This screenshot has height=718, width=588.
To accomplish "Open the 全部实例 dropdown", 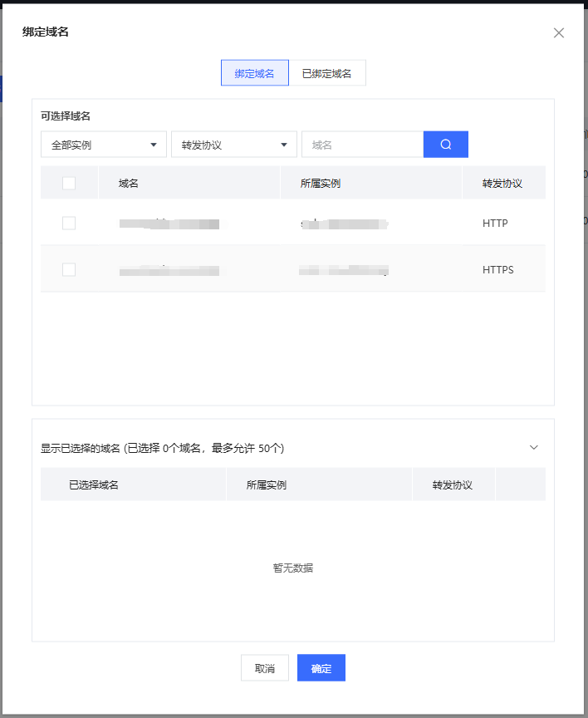I will click(x=103, y=145).
